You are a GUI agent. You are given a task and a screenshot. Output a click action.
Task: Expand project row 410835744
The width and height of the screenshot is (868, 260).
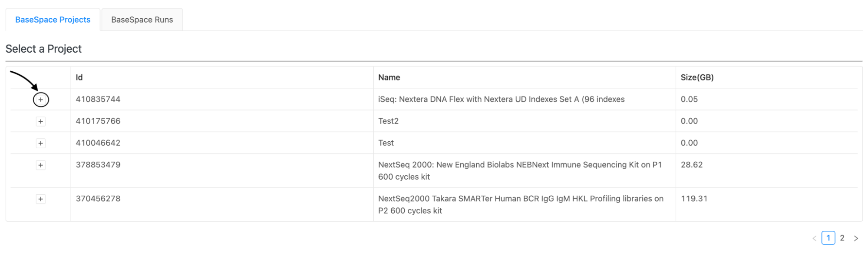click(41, 100)
